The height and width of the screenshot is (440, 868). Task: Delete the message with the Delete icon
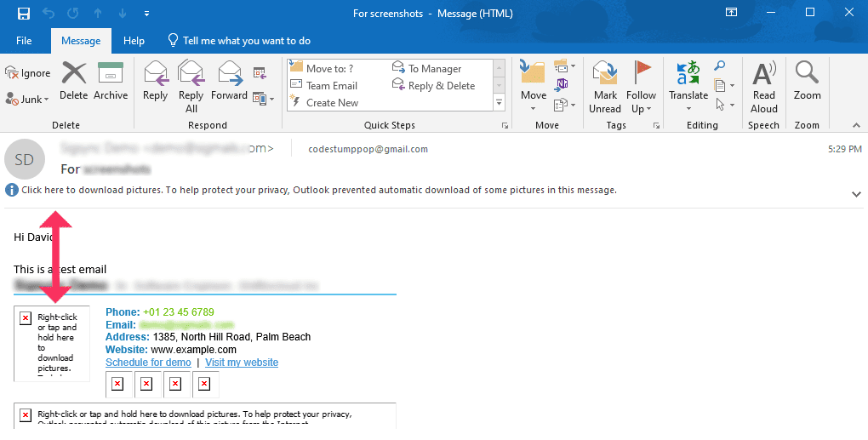click(74, 82)
